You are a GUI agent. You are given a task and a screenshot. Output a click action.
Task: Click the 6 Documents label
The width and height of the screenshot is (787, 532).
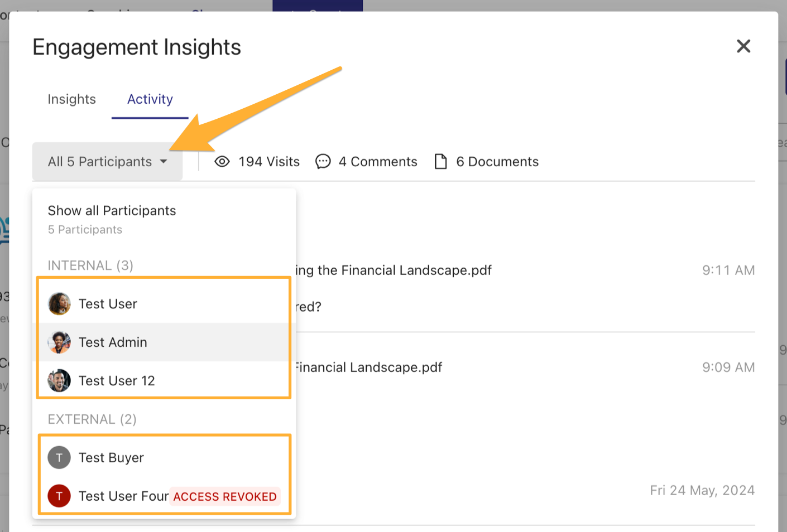pos(497,162)
